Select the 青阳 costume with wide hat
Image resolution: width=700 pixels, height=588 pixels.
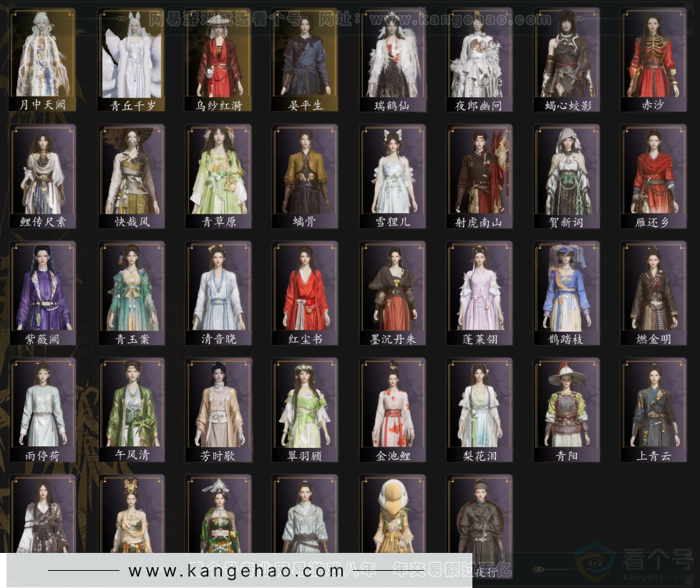pos(567,410)
